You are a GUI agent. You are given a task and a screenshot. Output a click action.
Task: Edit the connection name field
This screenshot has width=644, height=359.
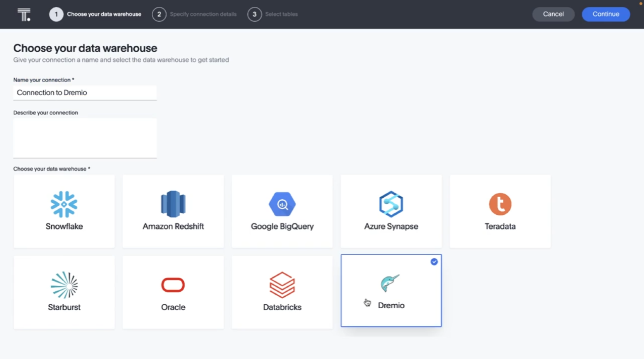[x=85, y=93]
